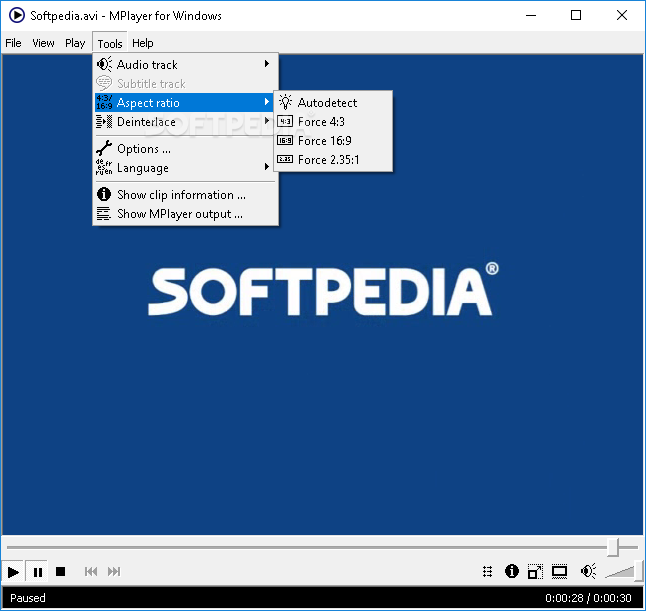Mute audio with the speaker icon
The image size is (646, 611).
tap(588, 571)
